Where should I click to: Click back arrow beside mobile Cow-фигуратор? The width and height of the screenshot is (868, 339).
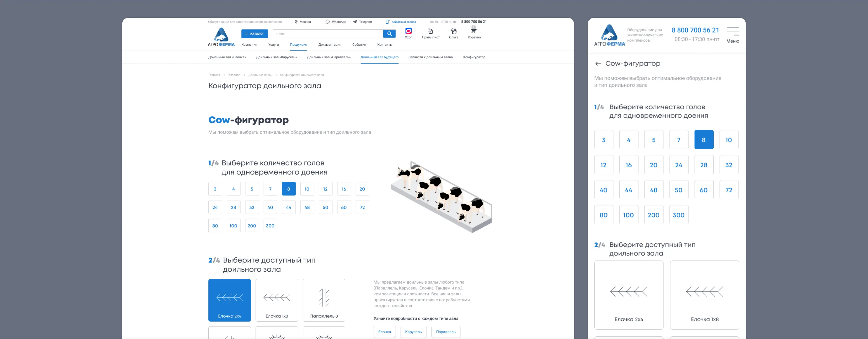(598, 64)
